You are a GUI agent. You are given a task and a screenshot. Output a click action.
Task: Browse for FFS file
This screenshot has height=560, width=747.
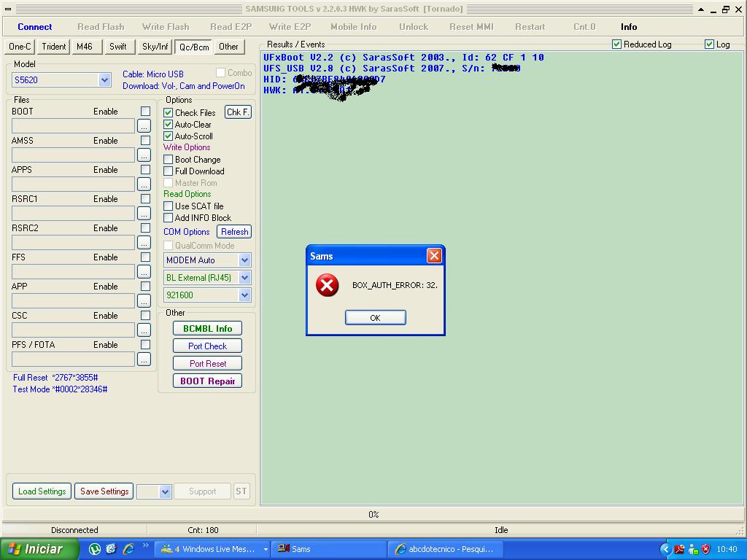pos(144,271)
